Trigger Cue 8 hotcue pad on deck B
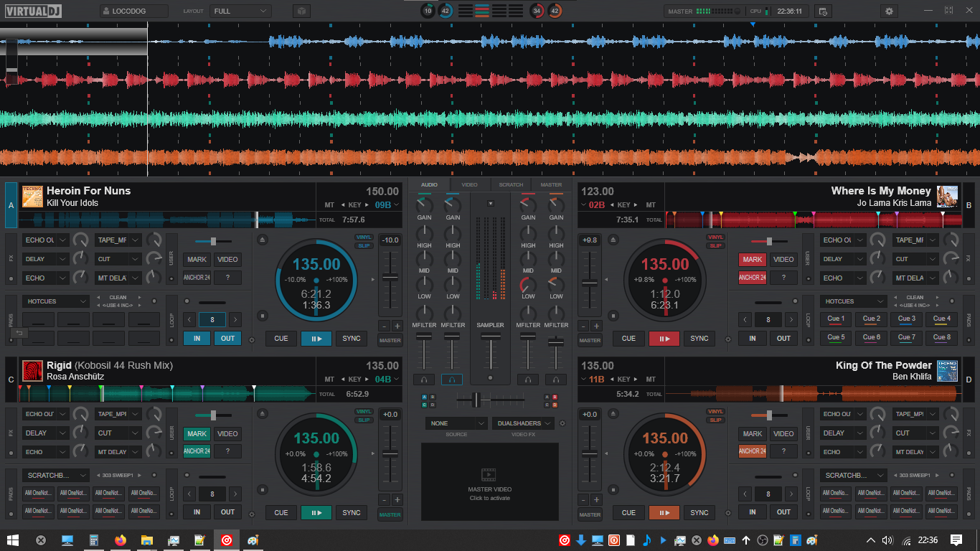Viewport: 980px width, 551px height. pos(942,337)
